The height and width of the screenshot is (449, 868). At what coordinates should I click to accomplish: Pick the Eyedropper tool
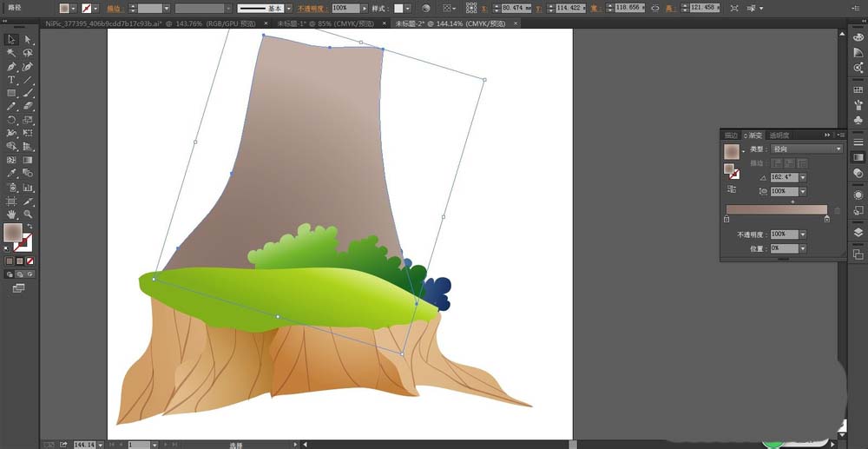10,174
